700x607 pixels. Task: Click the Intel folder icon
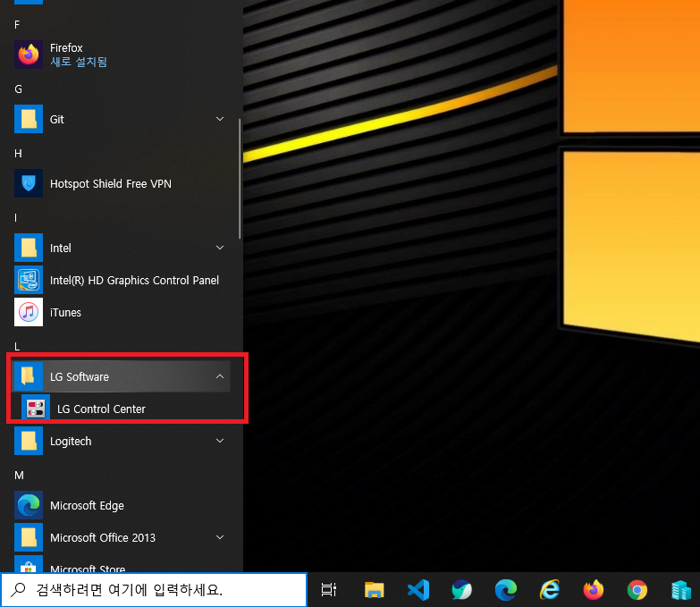coord(29,248)
